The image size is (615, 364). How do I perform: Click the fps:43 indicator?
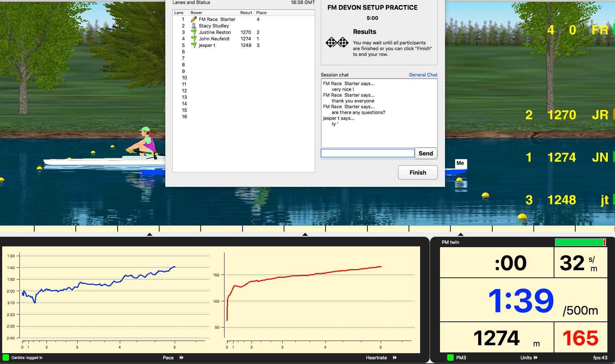tap(600, 358)
